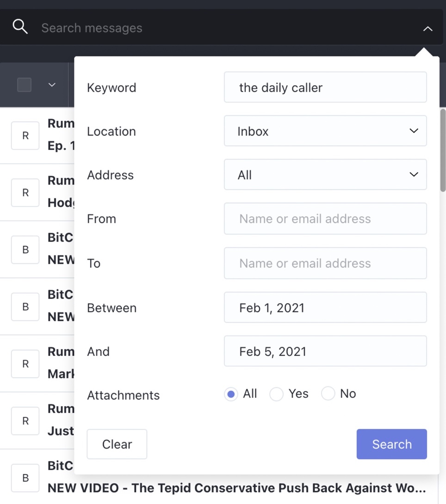The height and width of the screenshot is (504, 446).
Task: Click the R avatar for the first Rumble message
Action: coord(25,136)
